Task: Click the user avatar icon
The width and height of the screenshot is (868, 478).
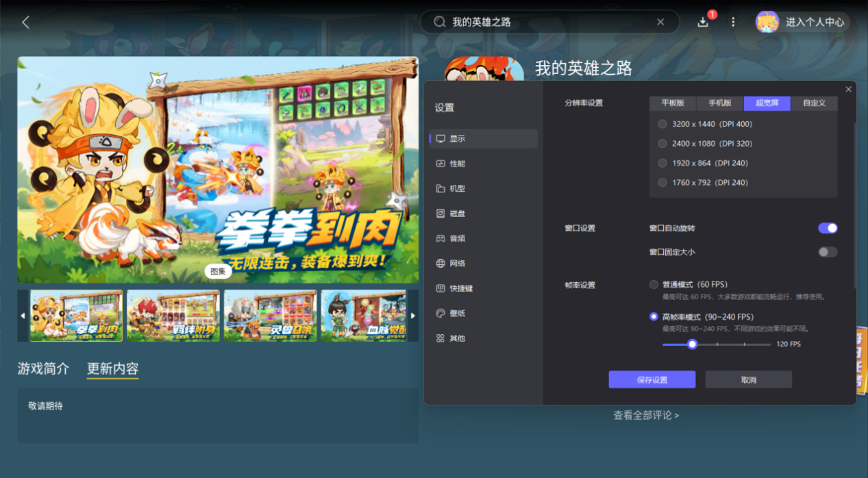Action: 767,22
